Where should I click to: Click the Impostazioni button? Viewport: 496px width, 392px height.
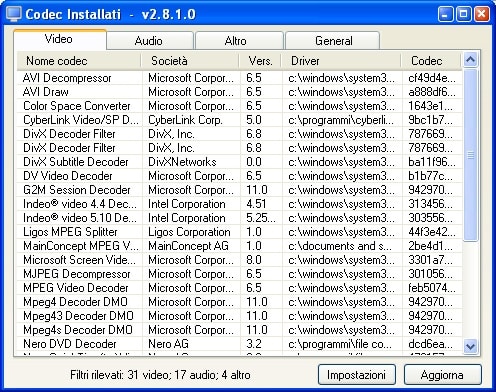click(x=357, y=375)
